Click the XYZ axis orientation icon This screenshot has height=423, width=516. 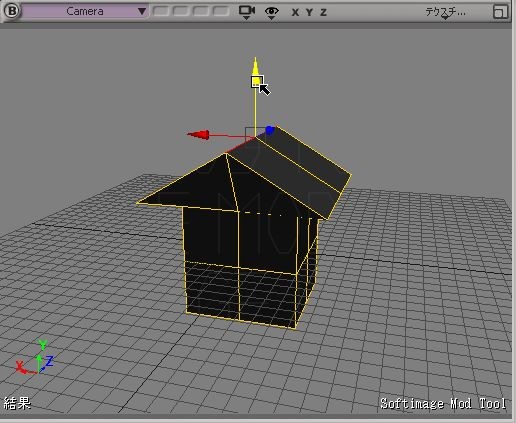click(34, 357)
